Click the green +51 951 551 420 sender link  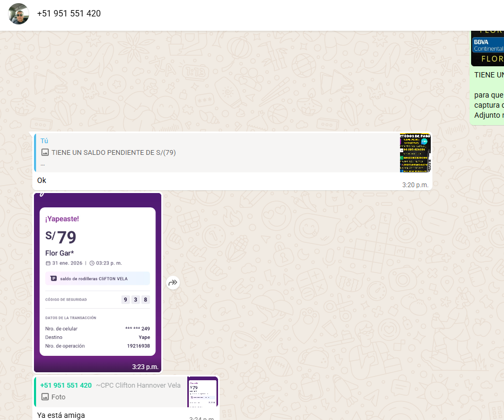point(66,386)
